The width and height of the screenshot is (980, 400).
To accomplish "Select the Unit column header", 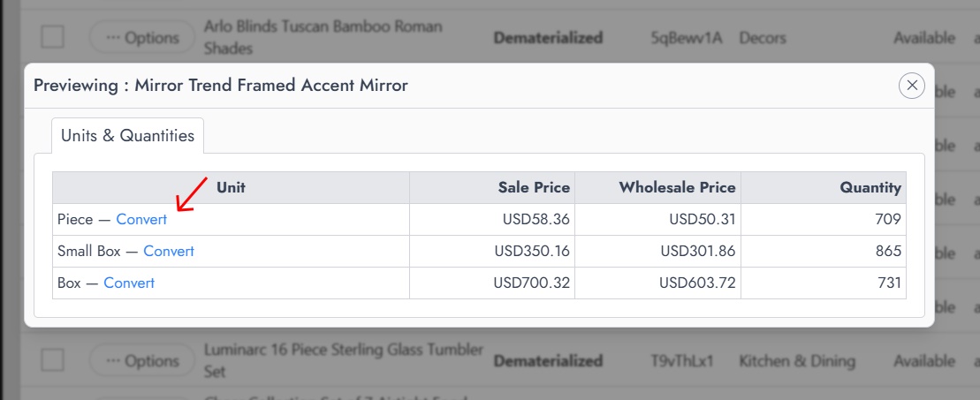I will (x=231, y=187).
